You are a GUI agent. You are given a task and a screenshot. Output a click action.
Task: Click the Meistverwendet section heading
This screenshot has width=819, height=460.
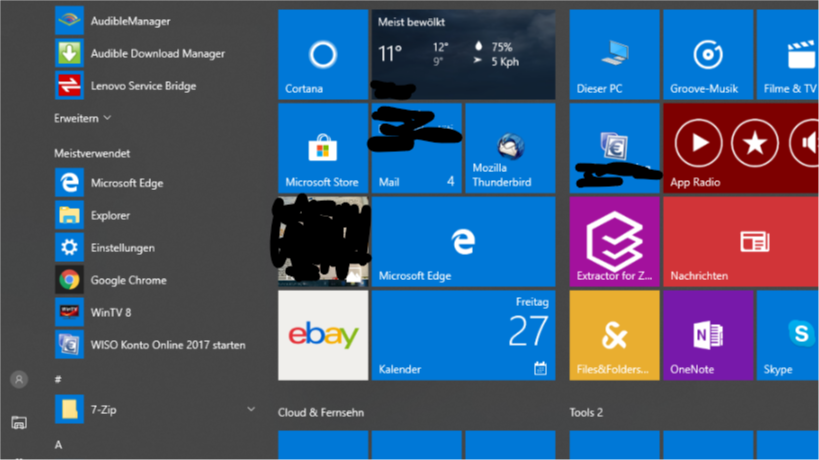click(92, 154)
